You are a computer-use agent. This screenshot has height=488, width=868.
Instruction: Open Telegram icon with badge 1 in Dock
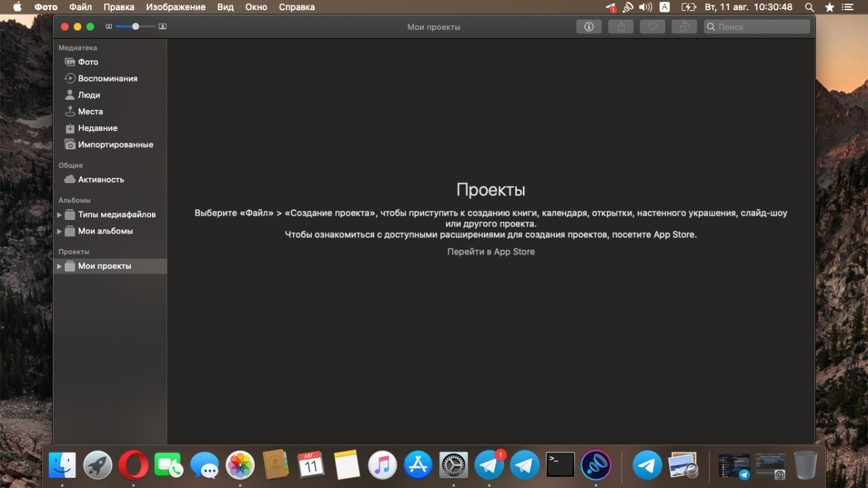[489, 466]
